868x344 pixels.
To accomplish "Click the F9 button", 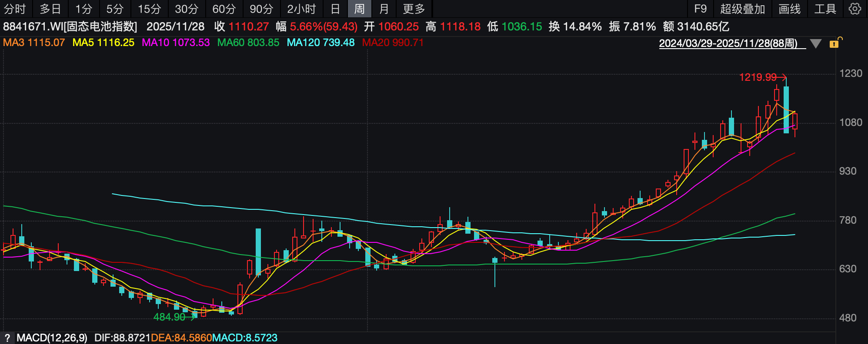I will pos(700,9).
